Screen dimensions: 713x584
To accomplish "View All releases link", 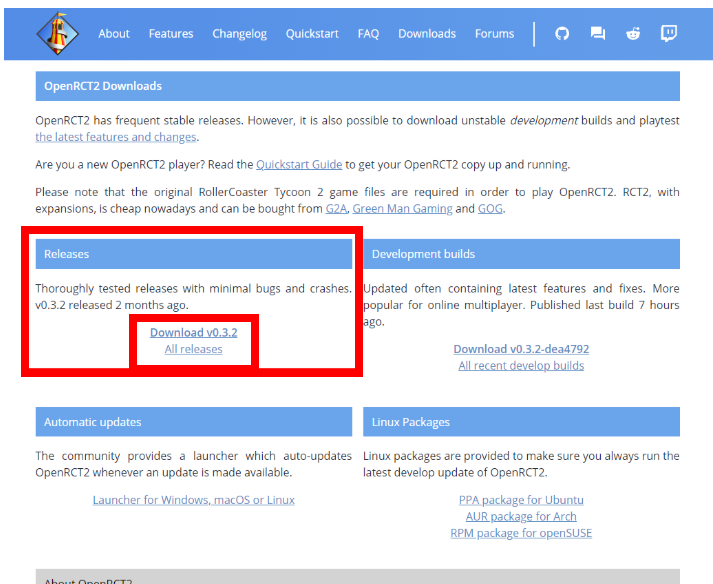I will pyautogui.click(x=194, y=349).
